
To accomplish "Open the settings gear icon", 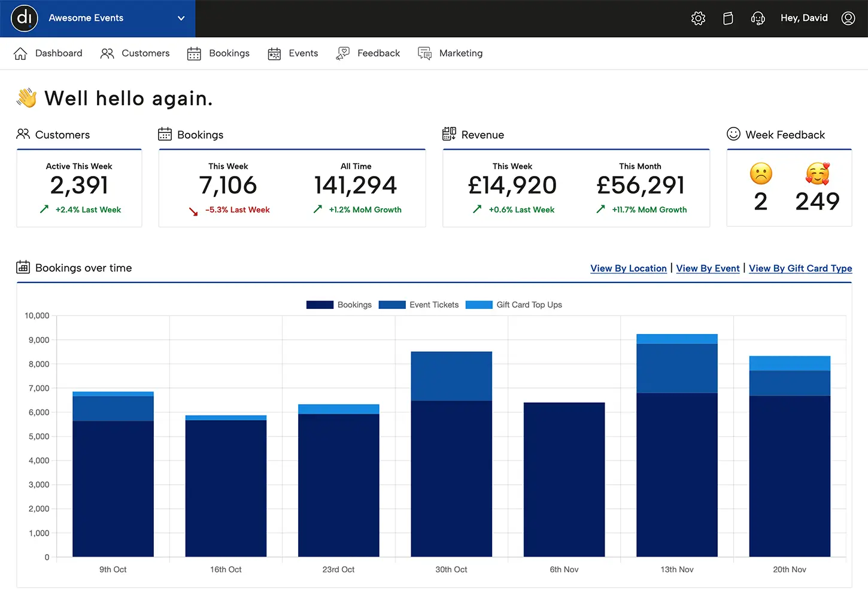I will [698, 19].
